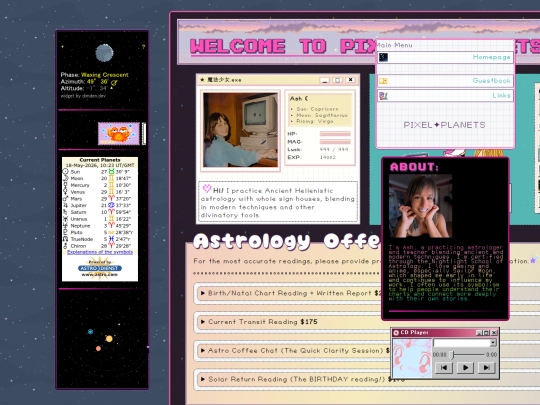Image resolution: width=540 pixels, height=405 pixels.
Task: Click the ABOUT: heading
Action: (414, 167)
